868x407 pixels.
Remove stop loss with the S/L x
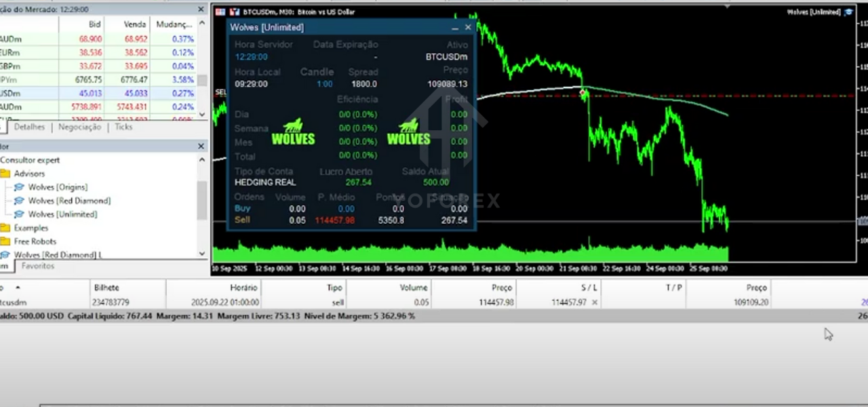tap(595, 303)
